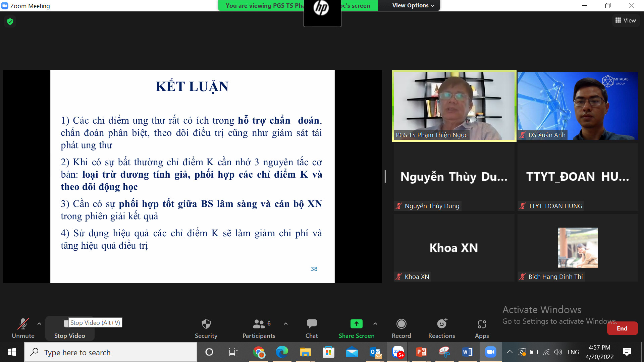Start recording with Record button
The image size is (644, 362).
[x=401, y=328]
